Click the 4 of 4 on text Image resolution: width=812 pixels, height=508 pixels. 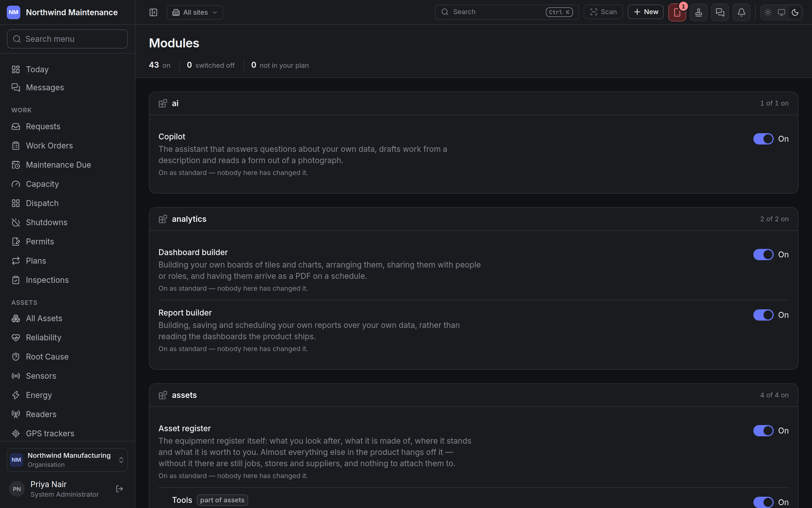click(x=774, y=395)
